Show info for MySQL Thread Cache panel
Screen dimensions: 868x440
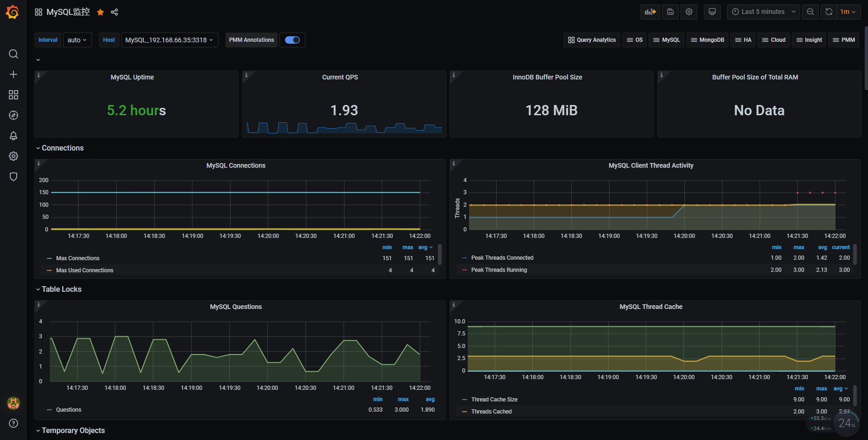[454, 304]
